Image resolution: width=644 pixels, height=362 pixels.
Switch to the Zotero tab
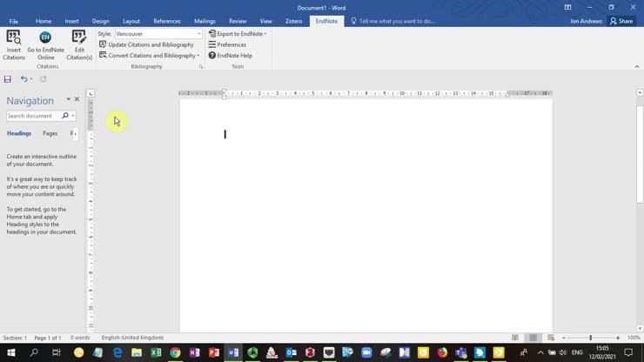click(x=293, y=21)
